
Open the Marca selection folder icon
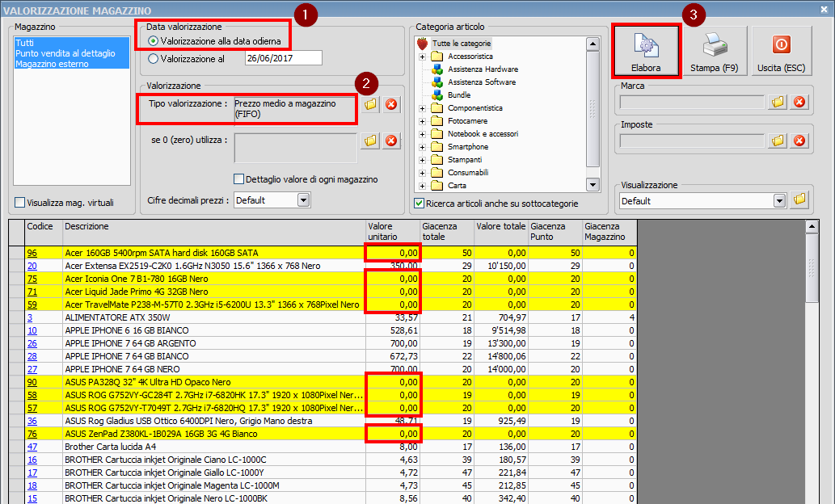(x=778, y=102)
